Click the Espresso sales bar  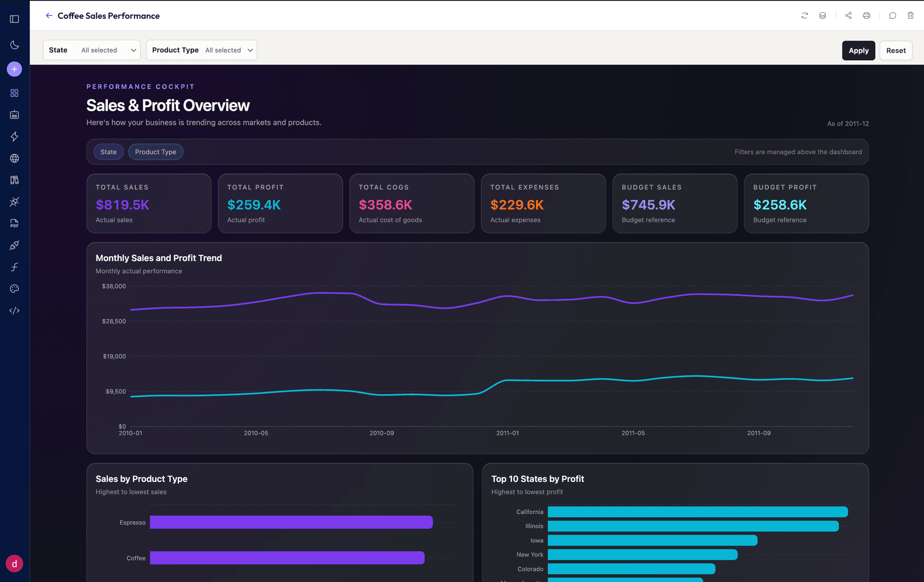pos(291,522)
